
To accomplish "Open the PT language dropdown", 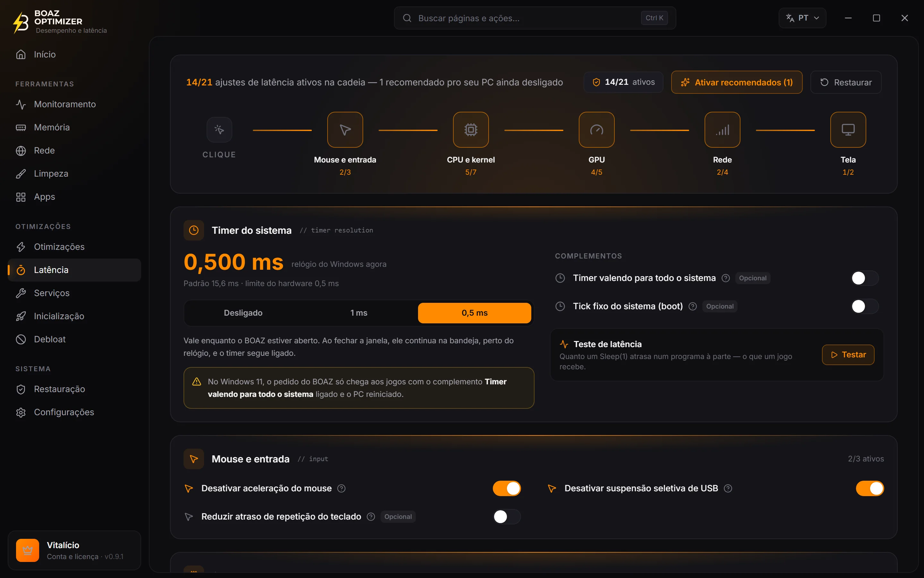I will click(x=802, y=18).
